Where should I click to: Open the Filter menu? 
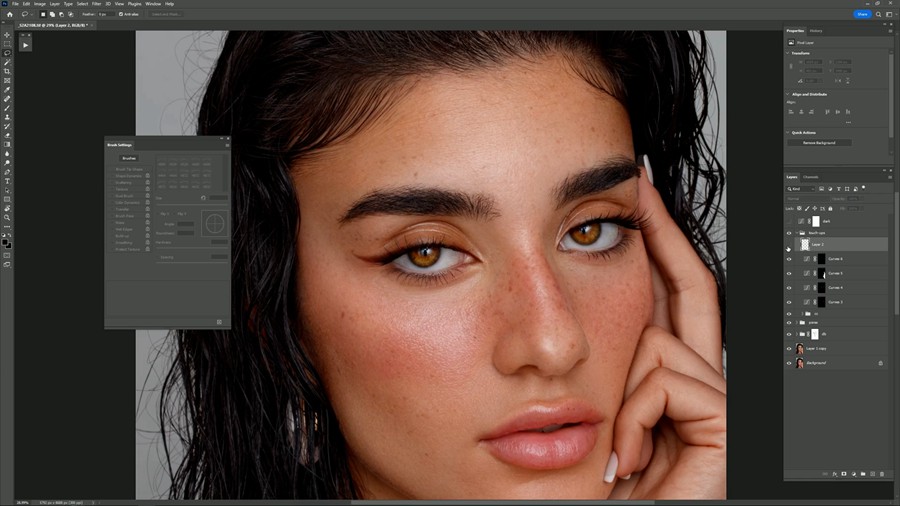95,4
